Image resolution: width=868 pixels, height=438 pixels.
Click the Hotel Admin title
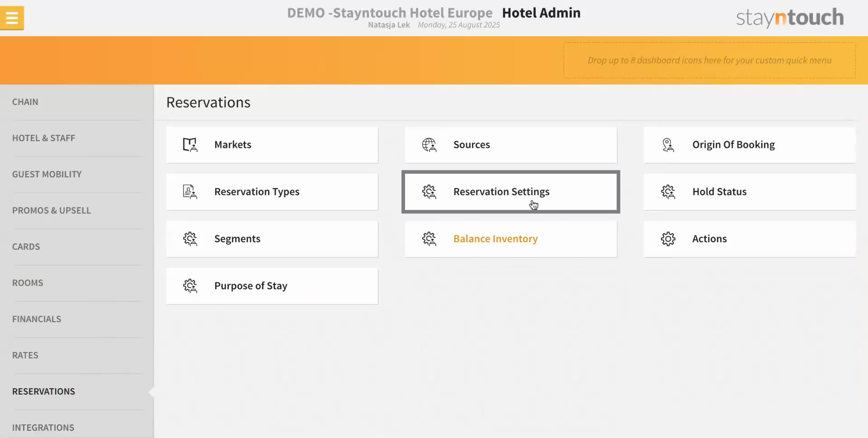click(541, 13)
